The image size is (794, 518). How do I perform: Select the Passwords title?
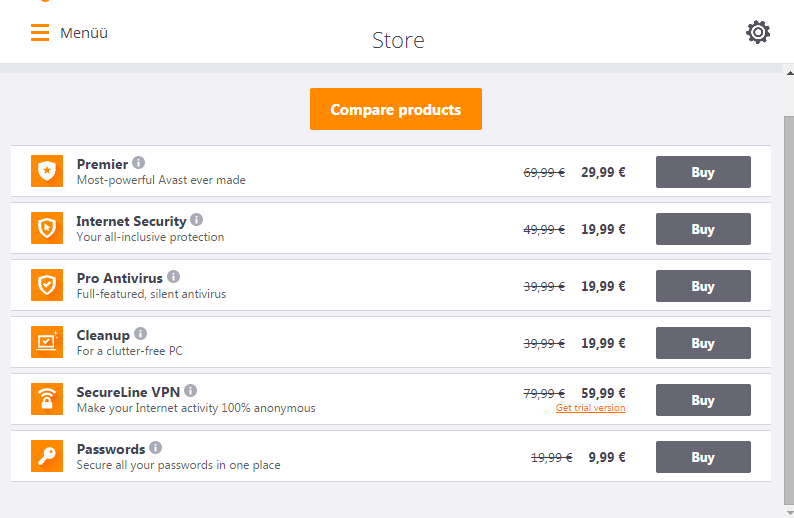[111, 450]
